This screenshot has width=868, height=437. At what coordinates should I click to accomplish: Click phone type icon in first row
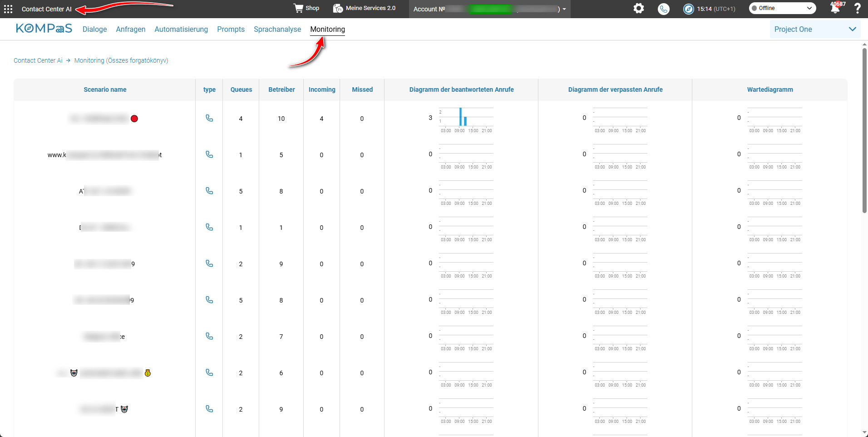[209, 118]
